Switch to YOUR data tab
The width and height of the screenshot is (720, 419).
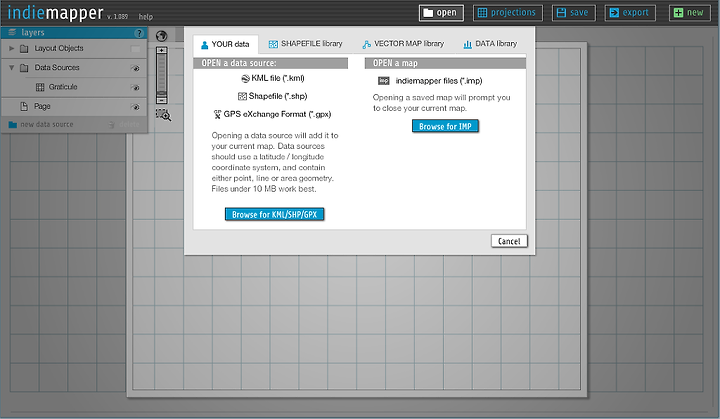[x=225, y=44]
